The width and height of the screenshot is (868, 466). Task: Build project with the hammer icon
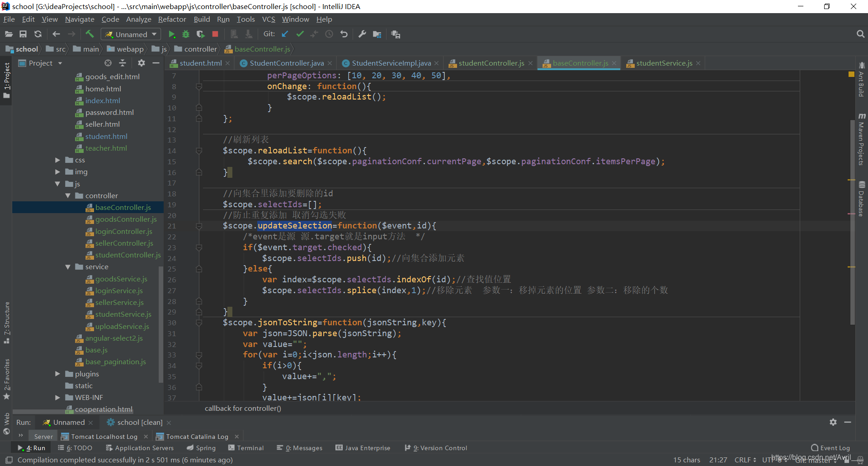click(90, 34)
